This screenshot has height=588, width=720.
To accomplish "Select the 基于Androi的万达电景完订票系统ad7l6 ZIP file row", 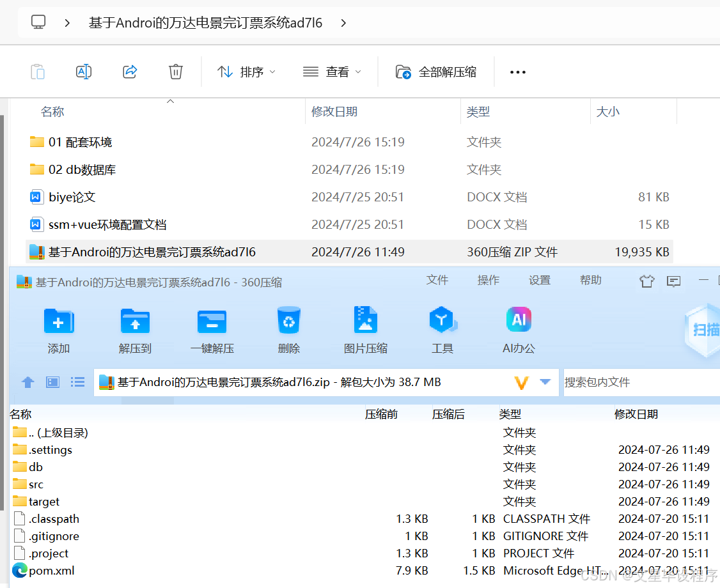I will pyautogui.click(x=349, y=252).
